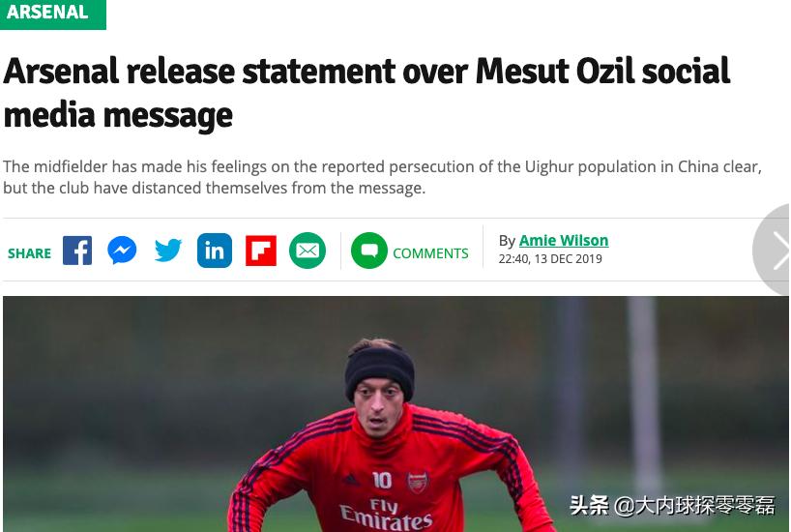Open the COMMENTS text link
The width and height of the screenshot is (791, 532).
(x=430, y=253)
